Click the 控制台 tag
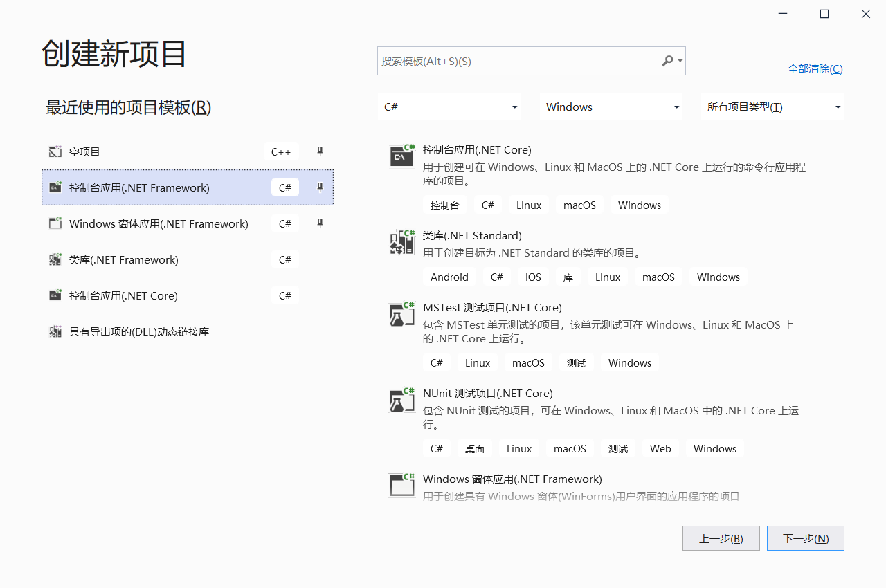This screenshot has width=886, height=588. coord(445,205)
